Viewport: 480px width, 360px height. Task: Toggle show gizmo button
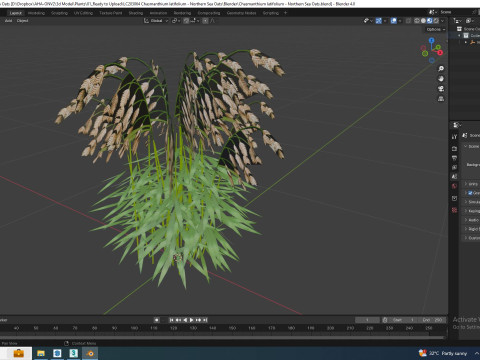379,21
